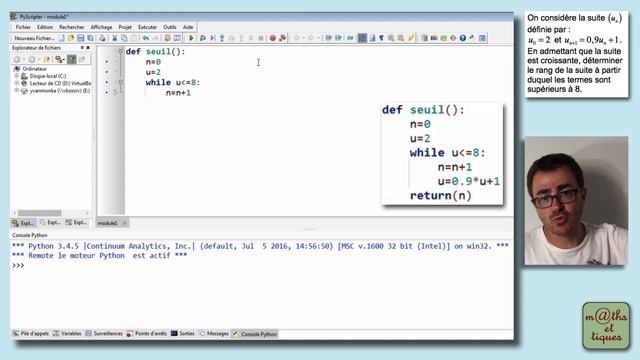Click the Save floppy disk icon
This screenshot has width=640, height=360.
click(x=80, y=38)
